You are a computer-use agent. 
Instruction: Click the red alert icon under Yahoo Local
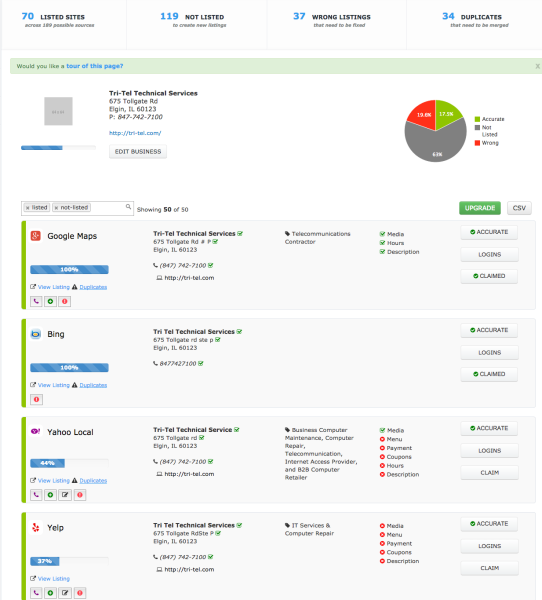[80, 495]
